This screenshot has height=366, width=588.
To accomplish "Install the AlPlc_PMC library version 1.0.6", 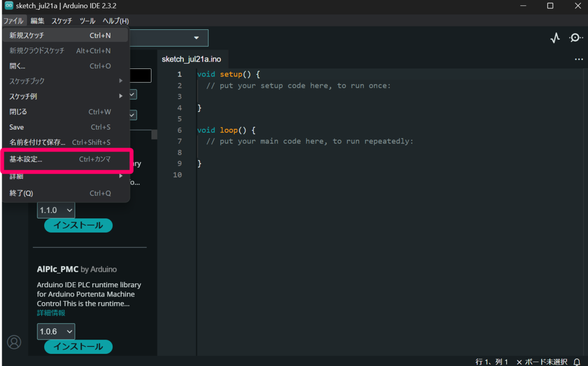I will point(78,346).
